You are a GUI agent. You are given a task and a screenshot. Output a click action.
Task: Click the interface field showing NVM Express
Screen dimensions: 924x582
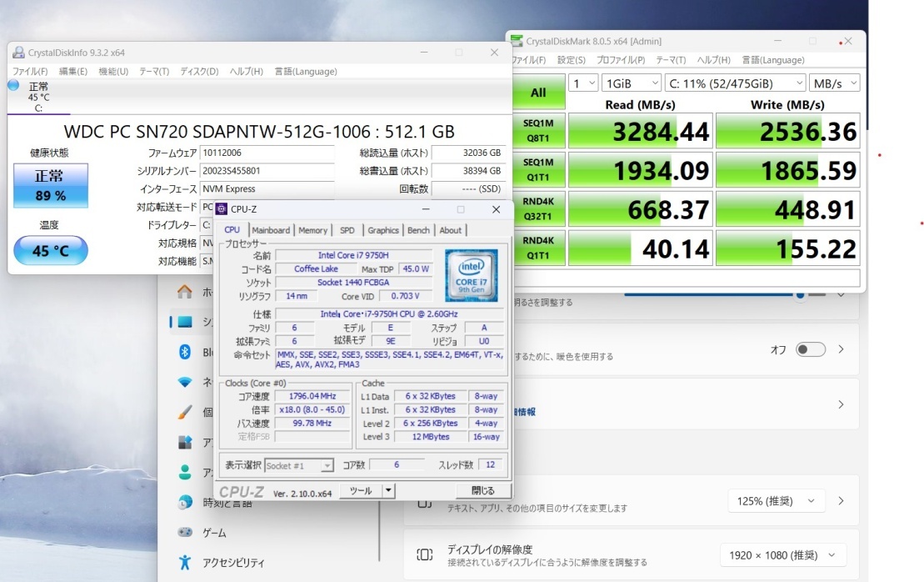(x=267, y=188)
